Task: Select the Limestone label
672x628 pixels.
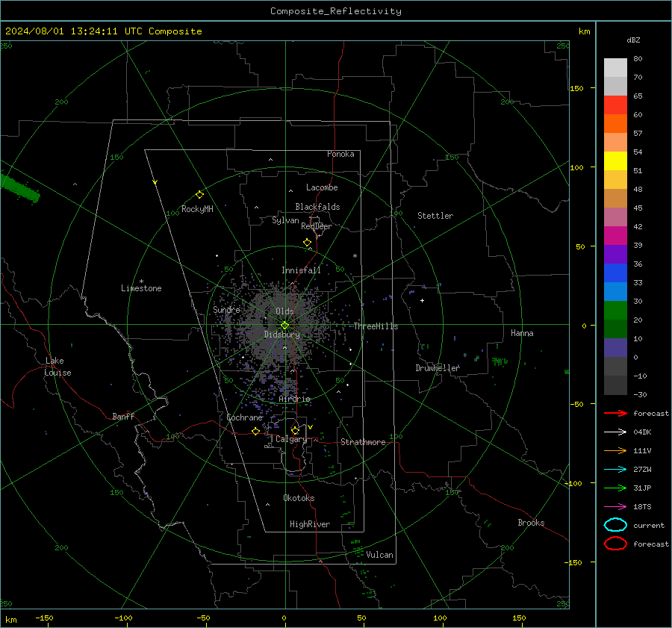Action: 141,288
